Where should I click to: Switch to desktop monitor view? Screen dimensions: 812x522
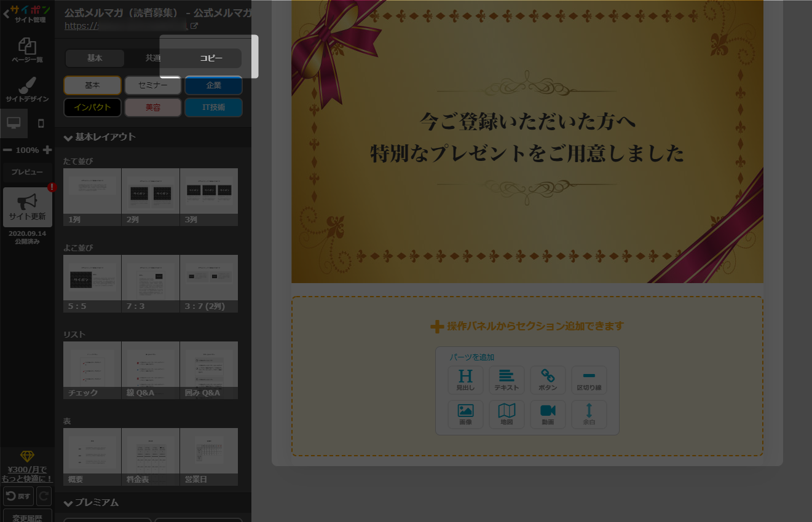point(14,123)
